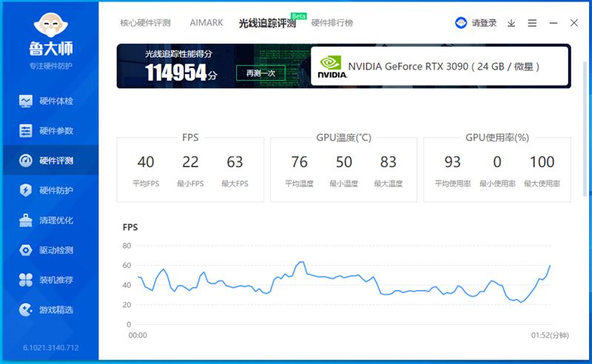Click the maximum usage value 100
Viewport: 592px width, 364px height.
pos(542,162)
